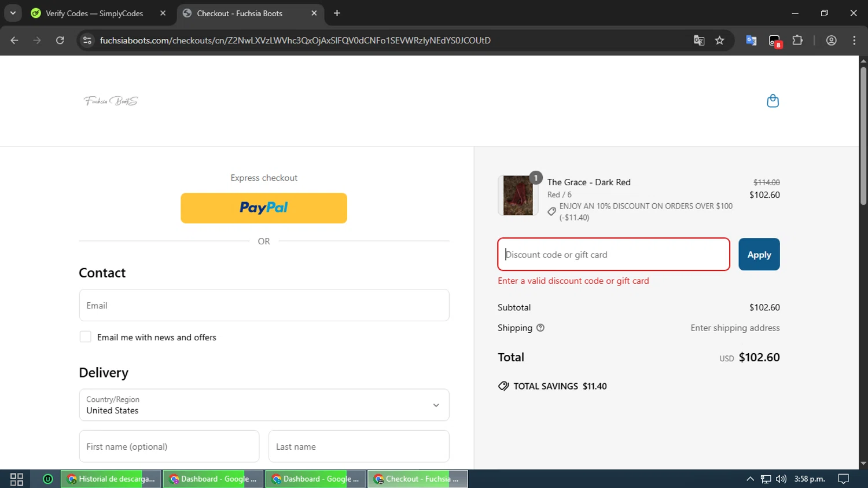Viewport: 868px width, 488px height.
Task: Click the discount code or gift card field
Action: [x=613, y=254]
